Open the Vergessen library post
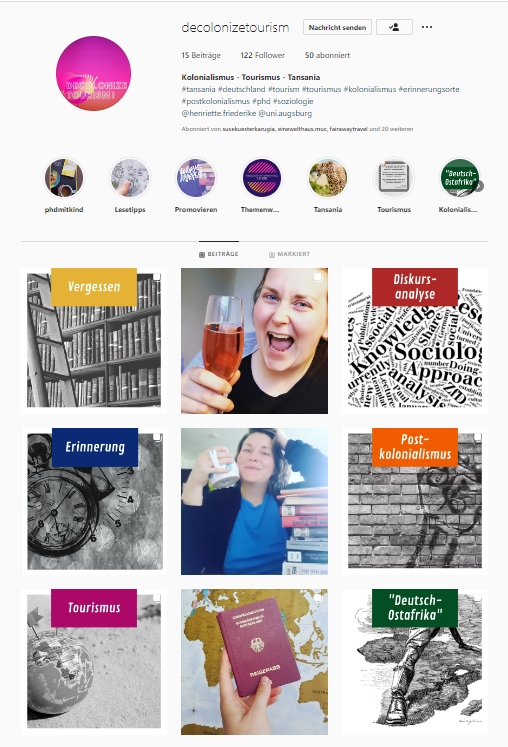This screenshot has width=508, height=747. 94,341
